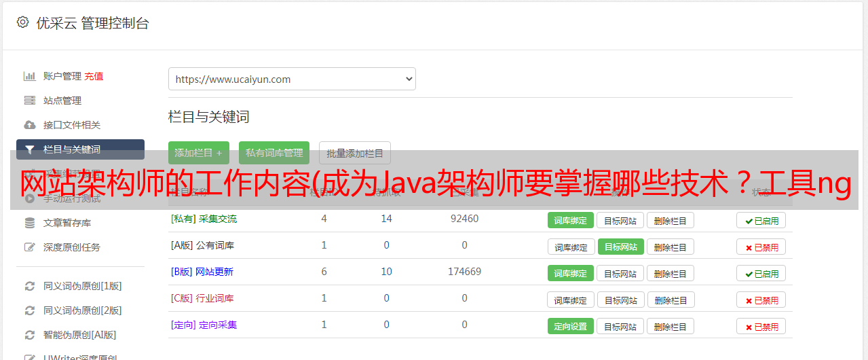Toggle the 已禁用 status for 公有词库
The height and width of the screenshot is (360, 868).
coord(761,247)
